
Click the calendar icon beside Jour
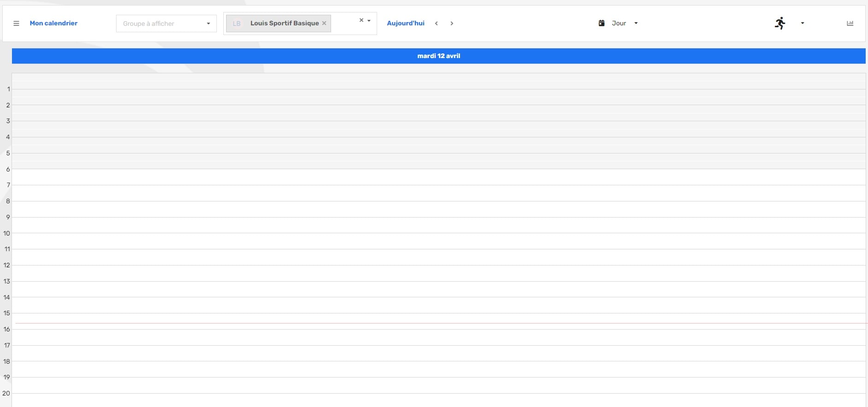click(x=601, y=23)
